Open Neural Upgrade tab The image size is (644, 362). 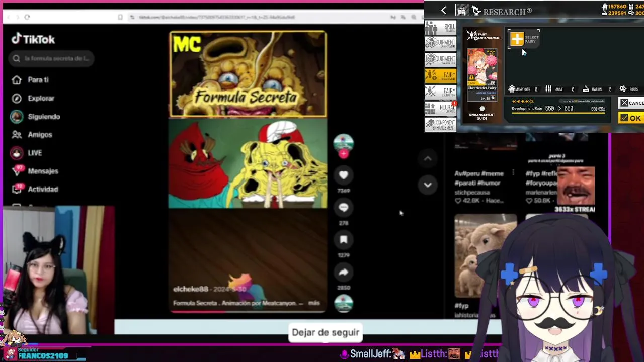tap(440, 108)
